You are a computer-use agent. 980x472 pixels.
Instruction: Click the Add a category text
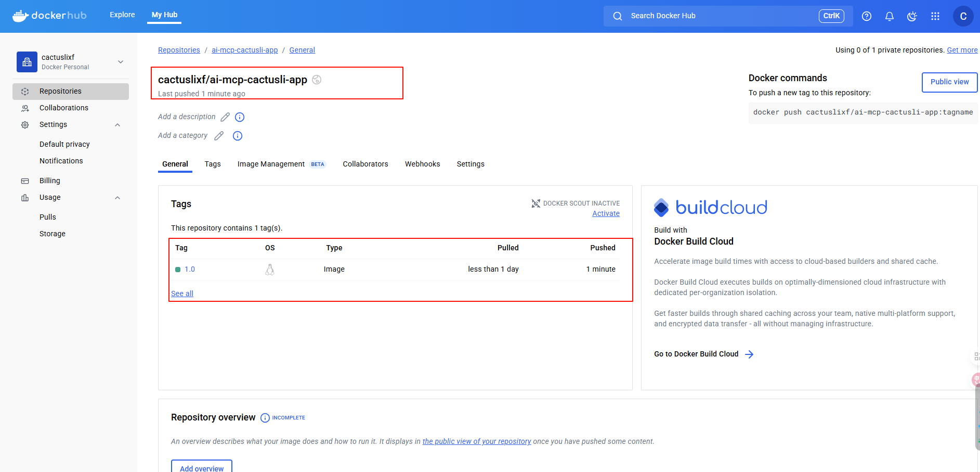(182, 135)
